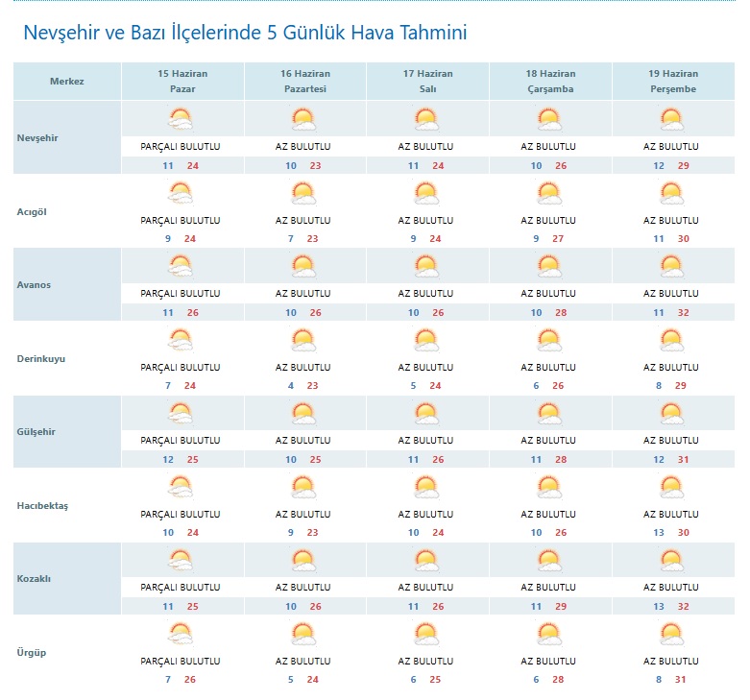
Task: Click Derinkuyu's low of 4 on 16 Haziran
Action: click(291, 386)
